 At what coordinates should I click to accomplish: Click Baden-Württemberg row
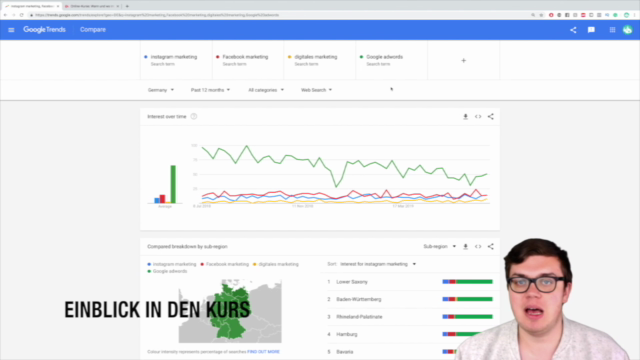click(x=410, y=299)
